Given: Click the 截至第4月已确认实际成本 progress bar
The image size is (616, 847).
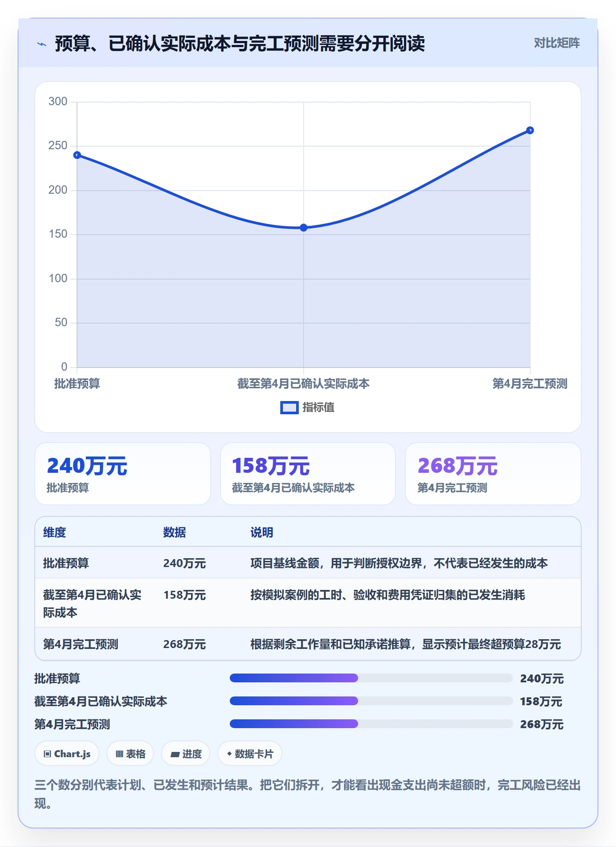Looking at the screenshot, I should pos(371,701).
